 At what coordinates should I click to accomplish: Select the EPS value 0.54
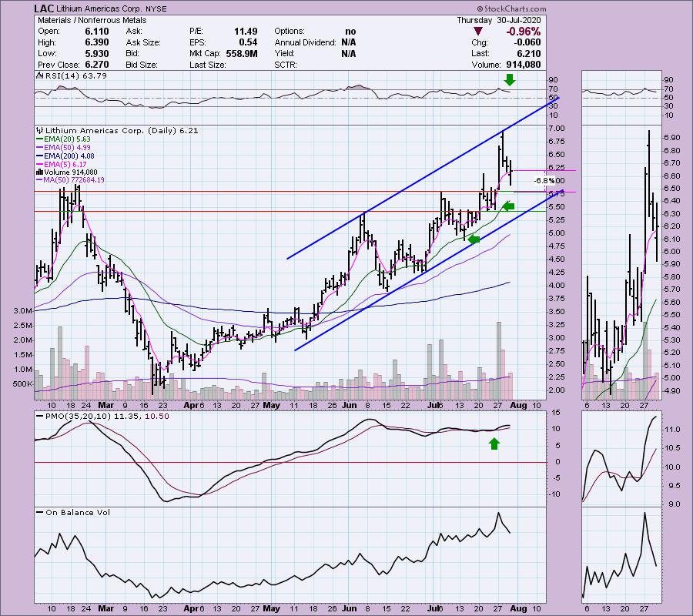248,42
